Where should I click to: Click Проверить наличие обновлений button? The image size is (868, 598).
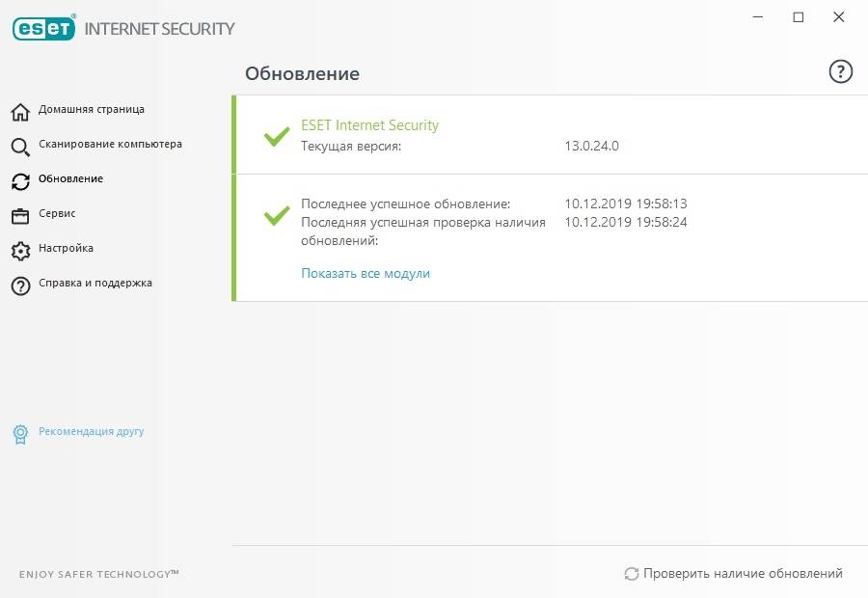(x=734, y=574)
